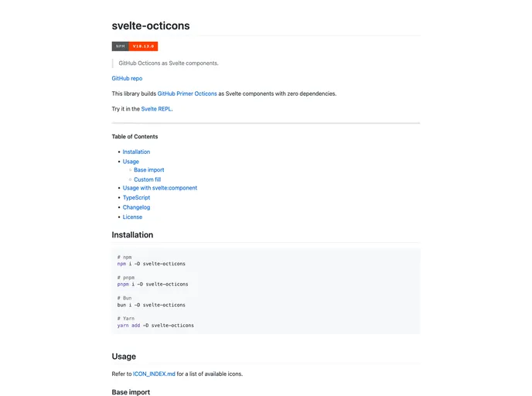Select Usage in the table of contents
The height and width of the screenshot is (396, 532).
click(131, 162)
